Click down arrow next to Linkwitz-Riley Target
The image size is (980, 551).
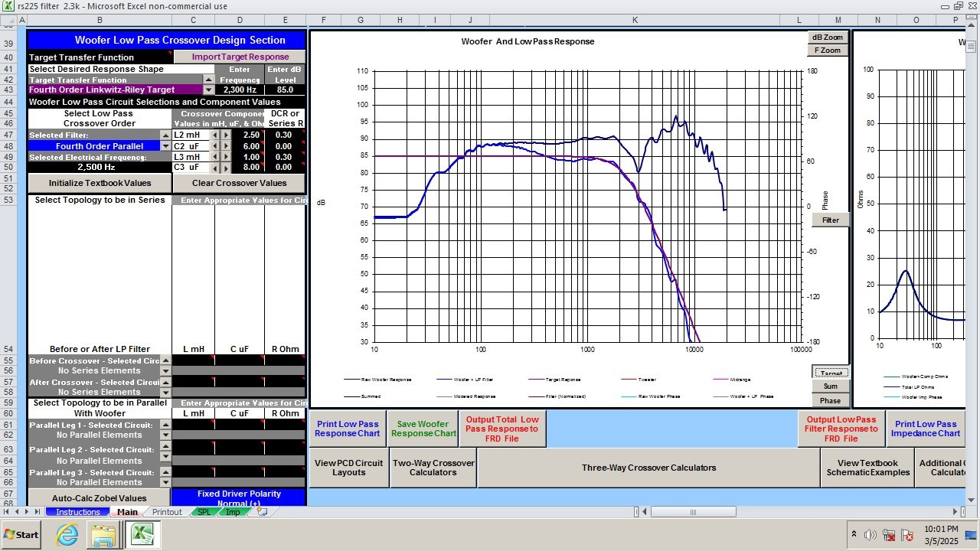tap(208, 90)
